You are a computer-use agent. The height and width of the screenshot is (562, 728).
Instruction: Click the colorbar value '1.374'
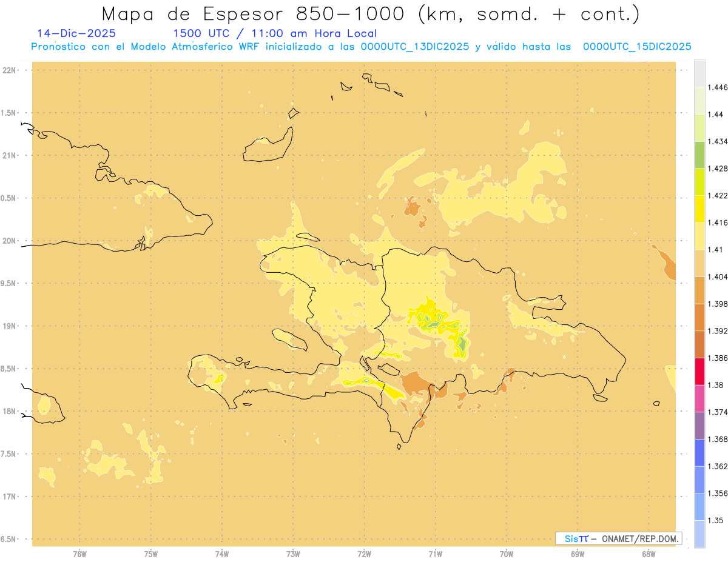(718, 412)
